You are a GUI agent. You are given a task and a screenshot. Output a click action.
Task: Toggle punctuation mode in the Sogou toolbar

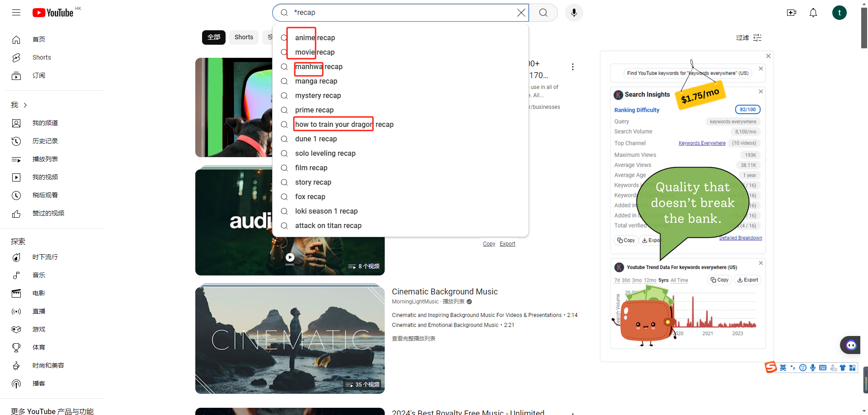point(793,368)
